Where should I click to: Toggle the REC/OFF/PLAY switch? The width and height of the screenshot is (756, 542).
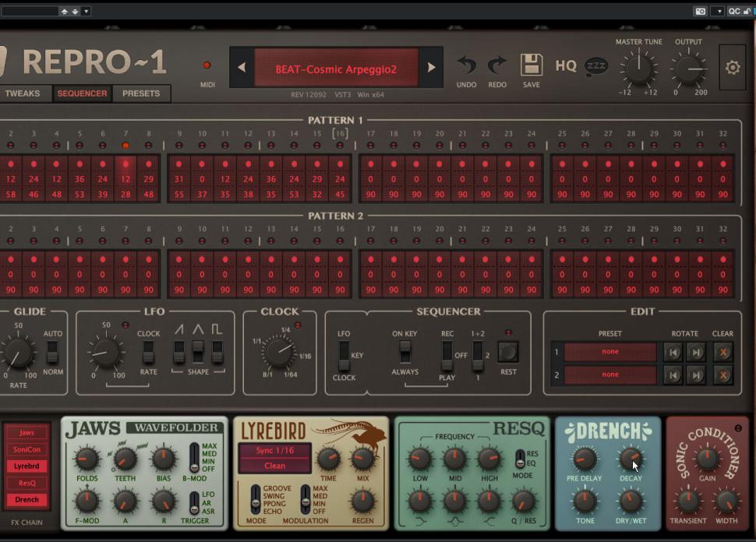coord(447,356)
